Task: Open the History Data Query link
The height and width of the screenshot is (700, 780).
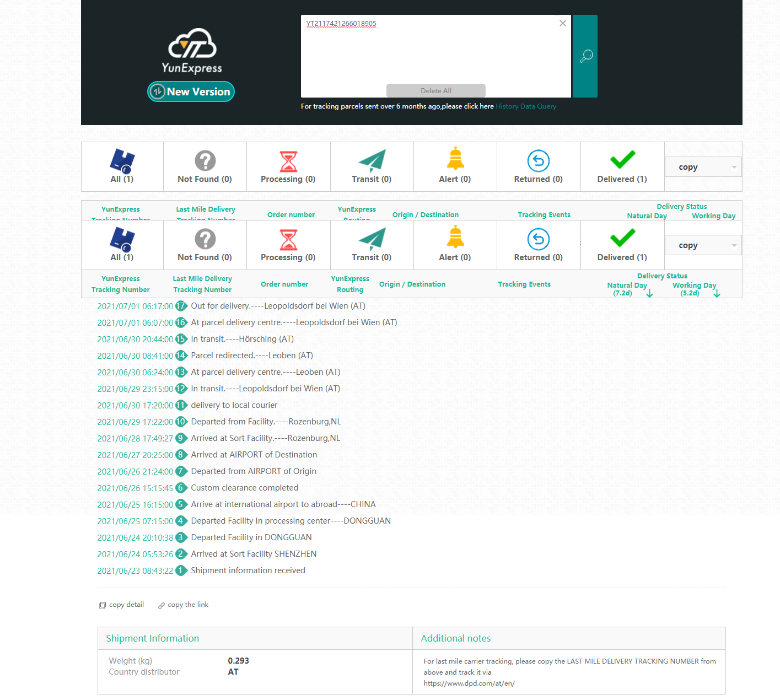Action: 525,106
